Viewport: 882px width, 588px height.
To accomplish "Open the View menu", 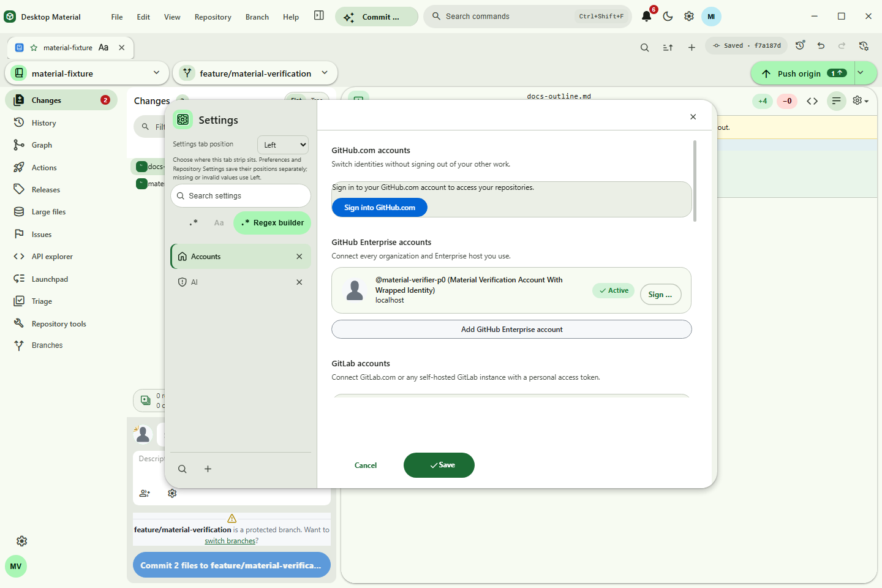I will coord(172,17).
